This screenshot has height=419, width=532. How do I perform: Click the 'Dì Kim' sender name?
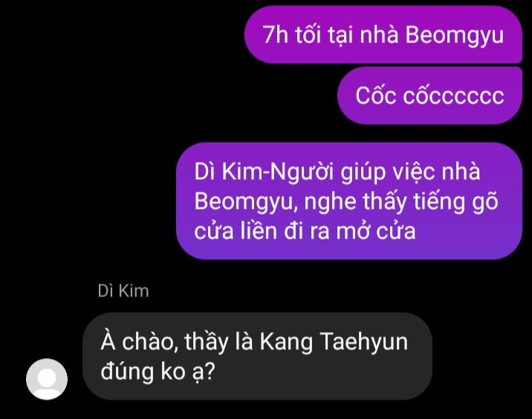coord(123,291)
